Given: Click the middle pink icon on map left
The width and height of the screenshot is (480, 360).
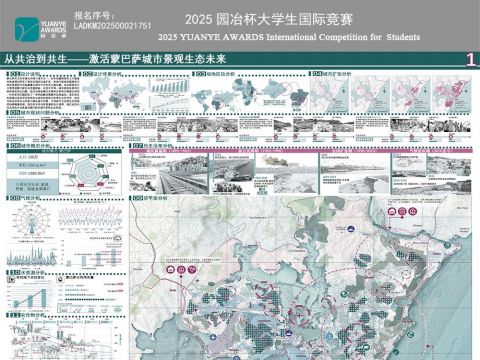Looking at the screenshot, I should 181,270.
